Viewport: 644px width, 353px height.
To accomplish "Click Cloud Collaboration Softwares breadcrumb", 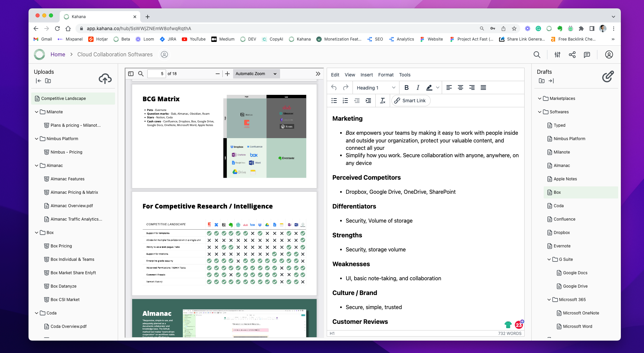I will (x=115, y=54).
